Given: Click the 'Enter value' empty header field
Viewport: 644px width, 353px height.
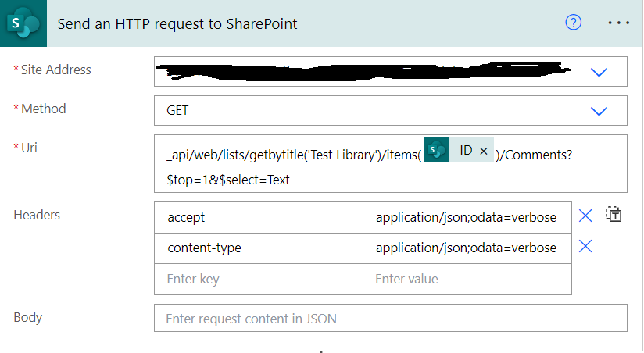Looking at the screenshot, I should coord(467,279).
